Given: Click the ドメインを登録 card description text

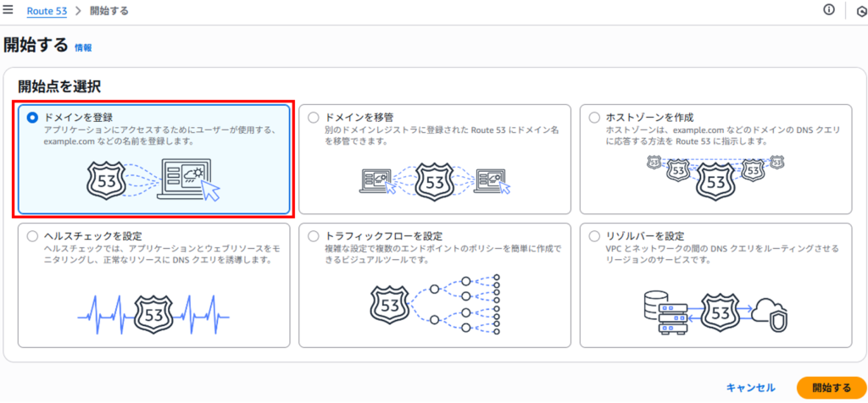Looking at the screenshot, I should pyautogui.click(x=159, y=136).
